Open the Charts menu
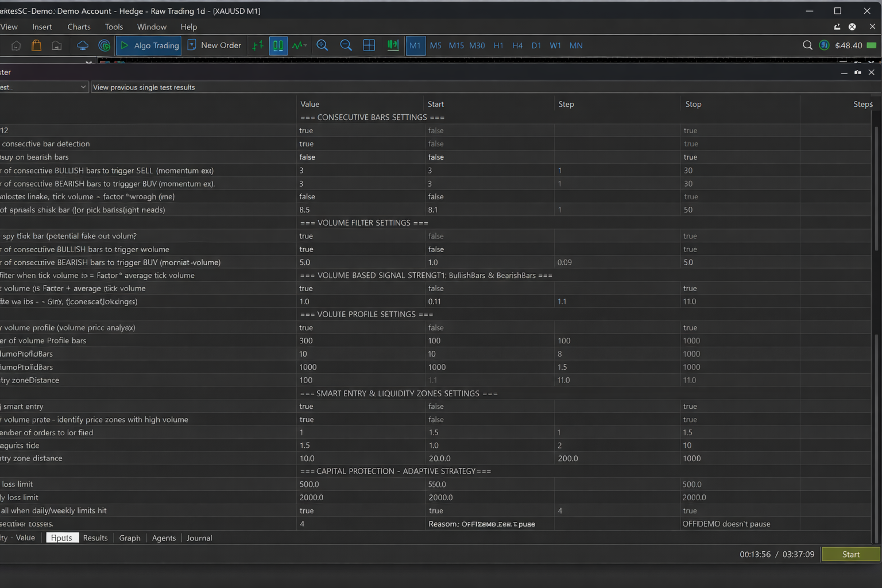The height and width of the screenshot is (588, 882). point(79,27)
